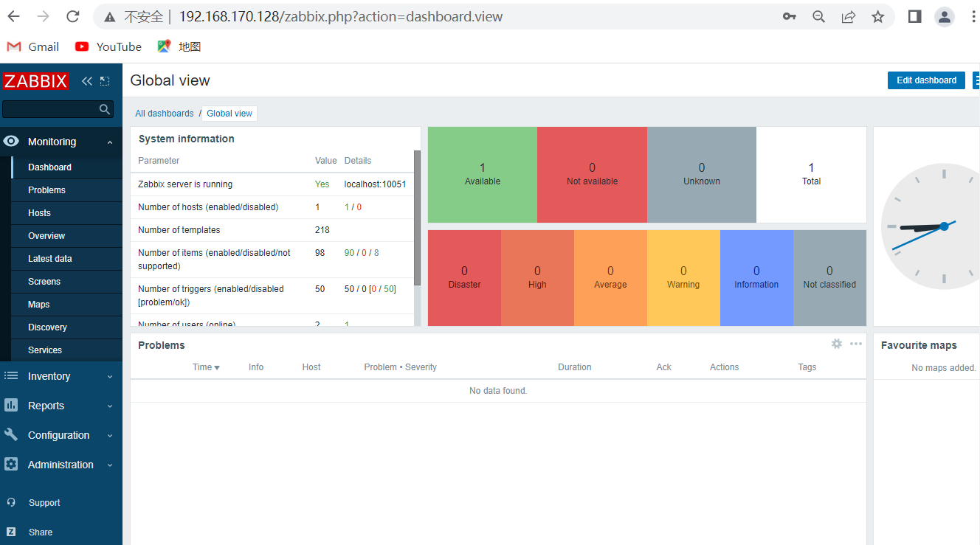Open the Hosts menu item

tap(40, 213)
